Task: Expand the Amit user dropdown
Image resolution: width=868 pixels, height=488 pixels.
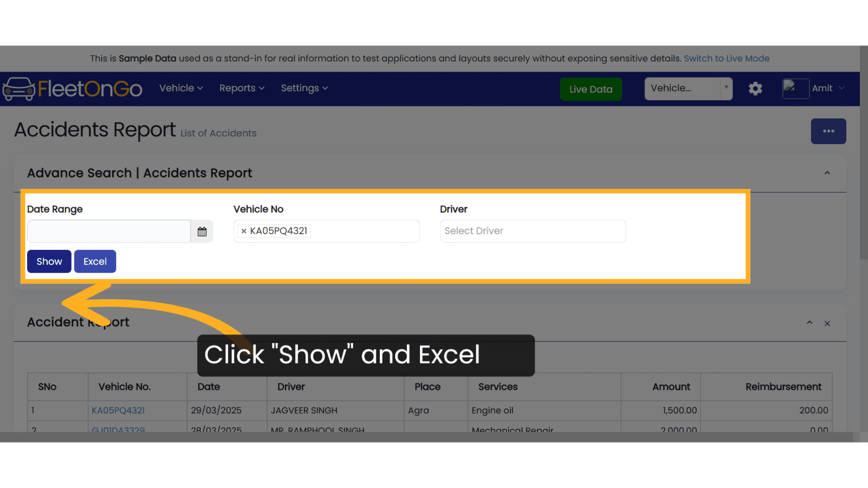Action: (x=828, y=88)
